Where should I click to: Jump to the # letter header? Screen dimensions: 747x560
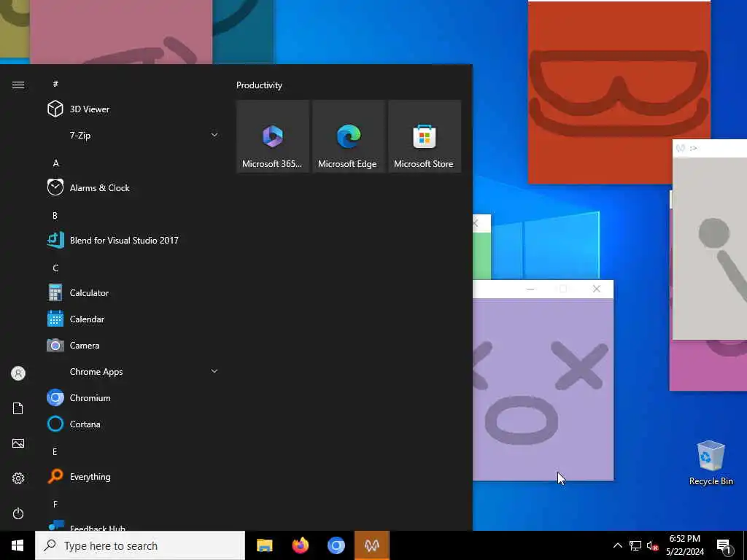(x=55, y=84)
